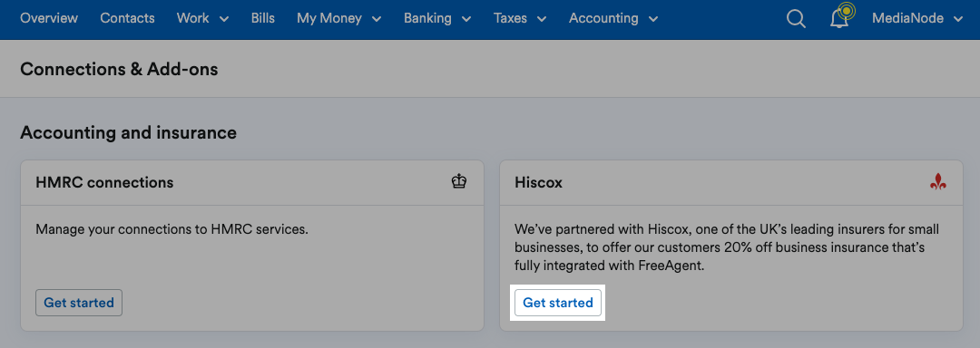Expand the Banking dropdown menu

tap(437, 18)
